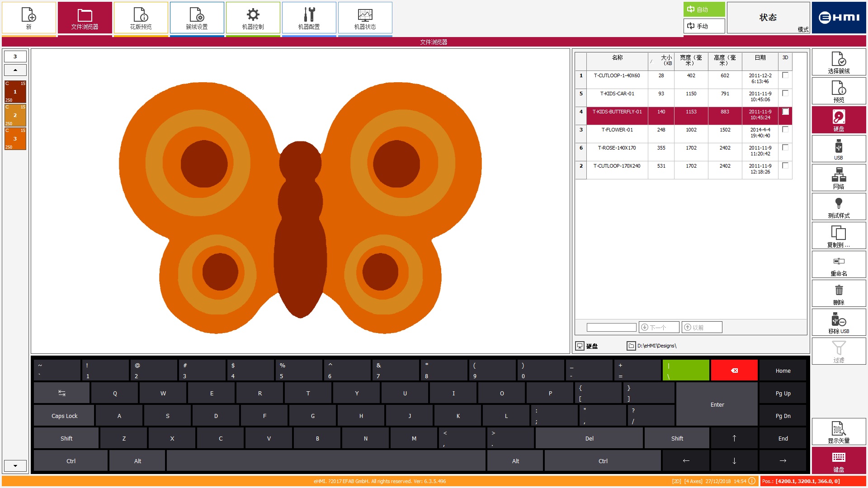
Task: Expand color list with down arrow
Action: pos(15,465)
